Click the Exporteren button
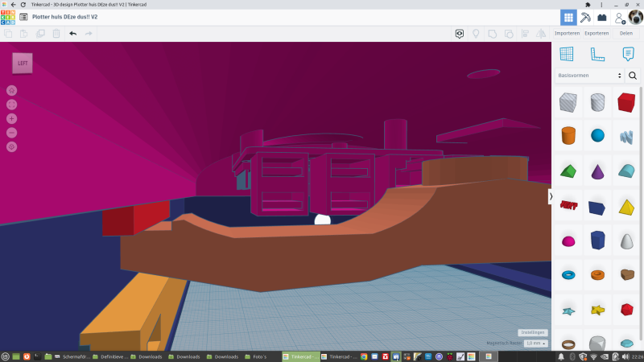 pyautogui.click(x=597, y=34)
